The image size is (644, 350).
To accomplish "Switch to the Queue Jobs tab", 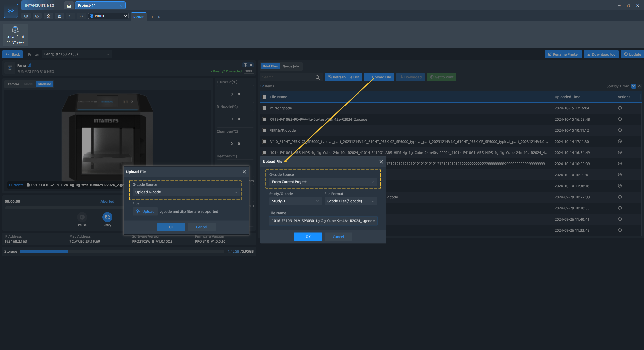I will [x=291, y=66].
